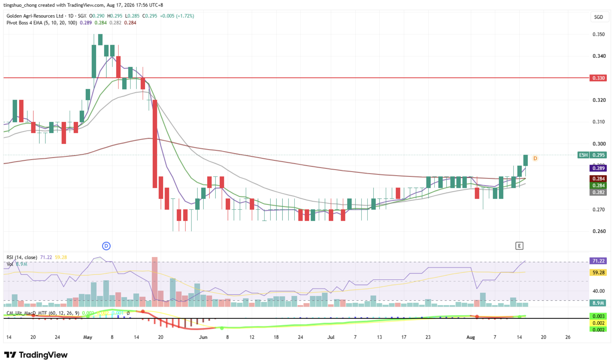Click the 0.310 price scale value
The height and width of the screenshot is (364, 614).
click(x=599, y=122)
